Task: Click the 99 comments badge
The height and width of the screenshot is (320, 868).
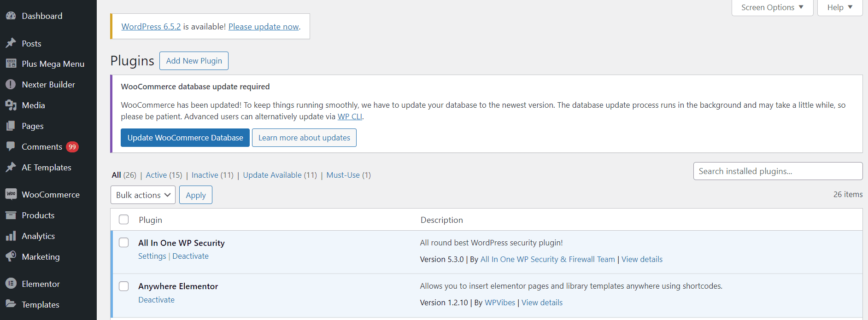Action: (72, 147)
